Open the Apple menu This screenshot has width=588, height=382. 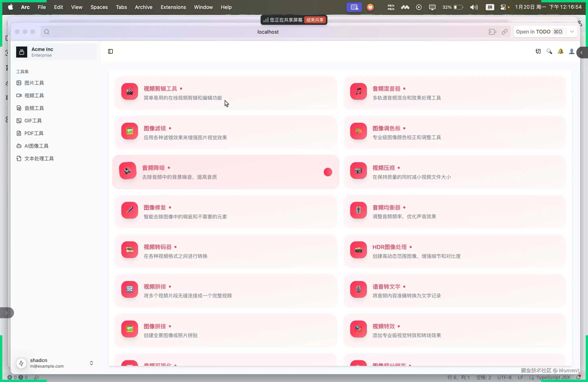pyautogui.click(x=10, y=7)
